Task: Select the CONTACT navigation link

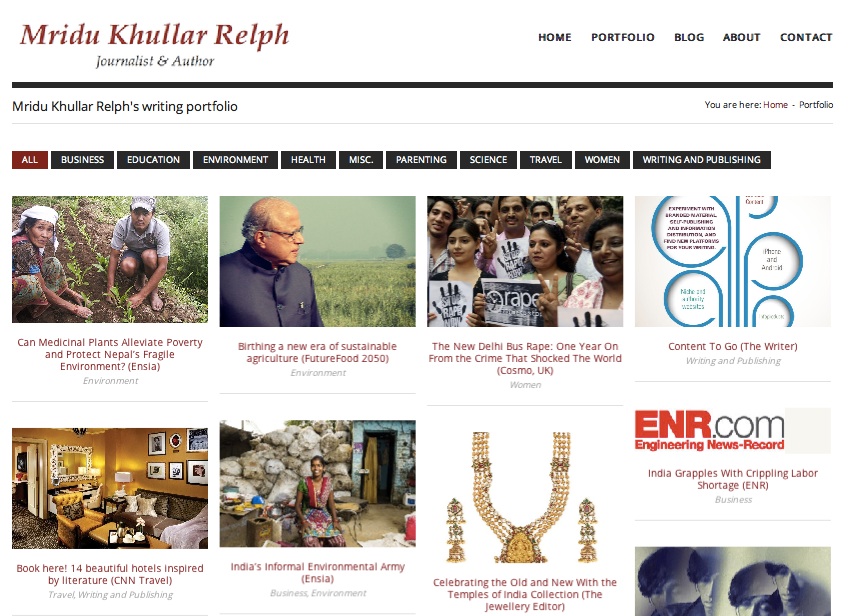Action: point(806,37)
